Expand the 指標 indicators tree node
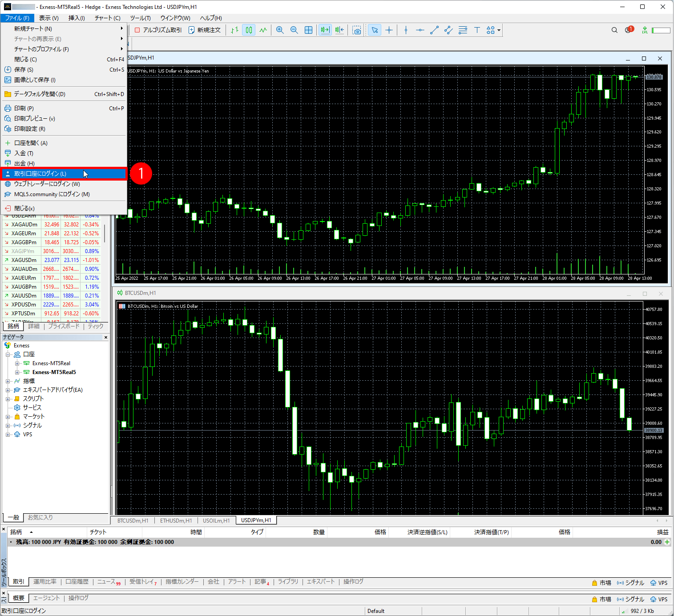Screen dimensions: 674x616 [x=8, y=381]
